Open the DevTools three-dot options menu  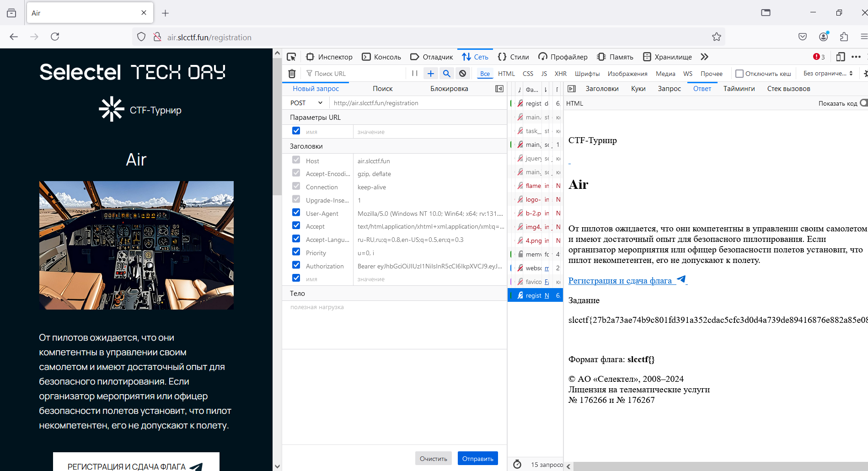856,57
